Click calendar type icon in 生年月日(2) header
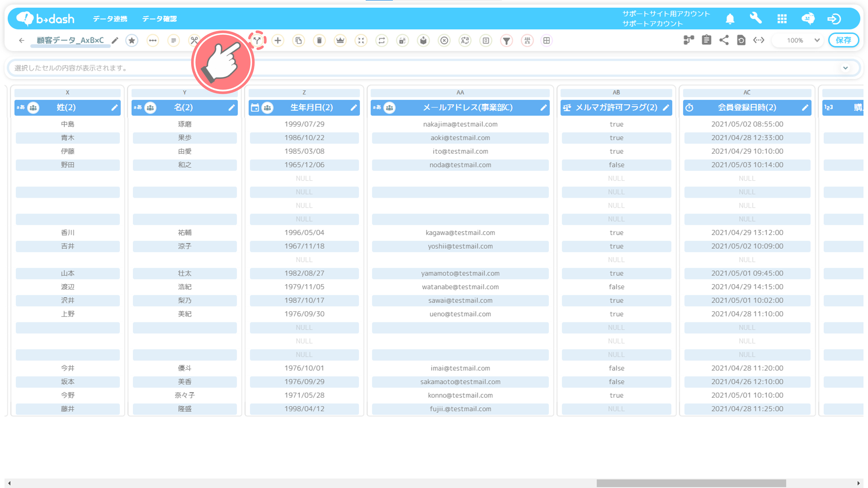868x488 pixels. pos(255,107)
